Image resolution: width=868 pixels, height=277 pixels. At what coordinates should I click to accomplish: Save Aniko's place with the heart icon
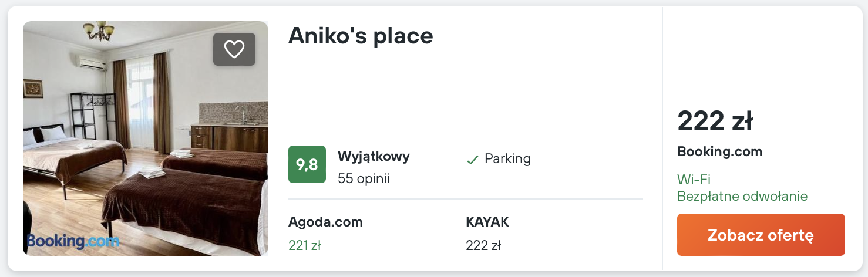coord(234,49)
